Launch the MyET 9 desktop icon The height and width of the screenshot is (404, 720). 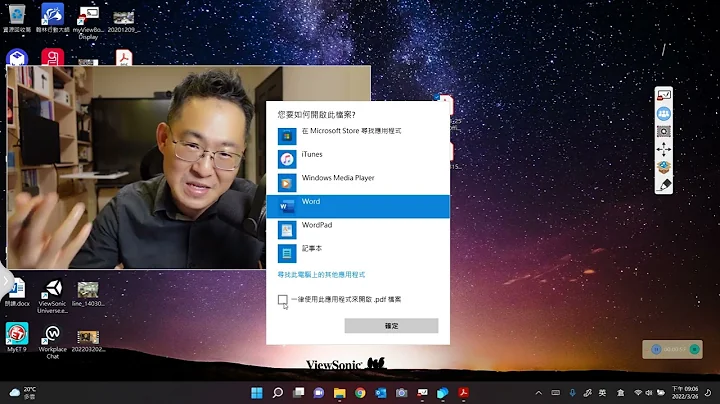[x=17, y=337]
